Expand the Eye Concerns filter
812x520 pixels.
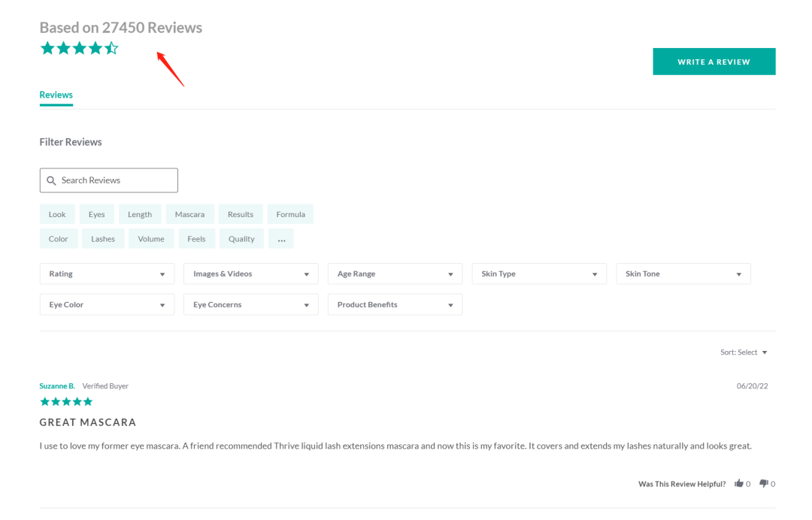pyautogui.click(x=251, y=305)
